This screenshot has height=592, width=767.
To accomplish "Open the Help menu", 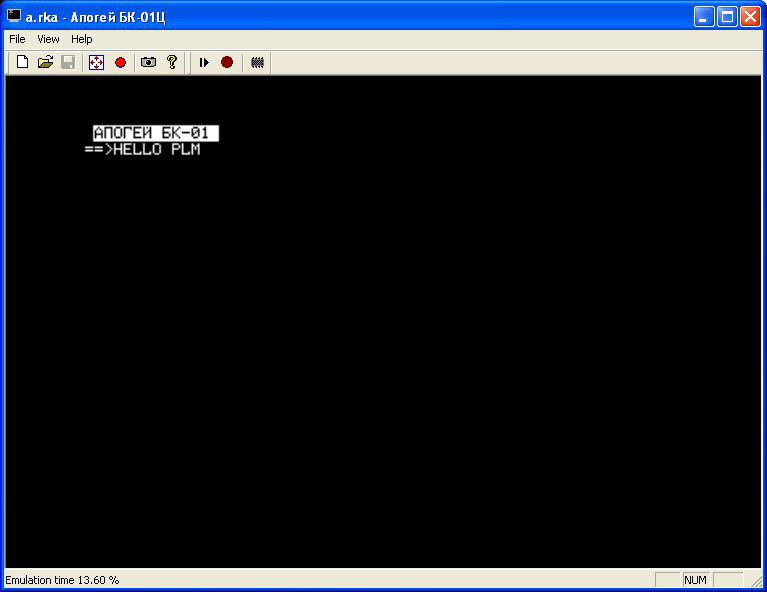I will tap(81, 39).
